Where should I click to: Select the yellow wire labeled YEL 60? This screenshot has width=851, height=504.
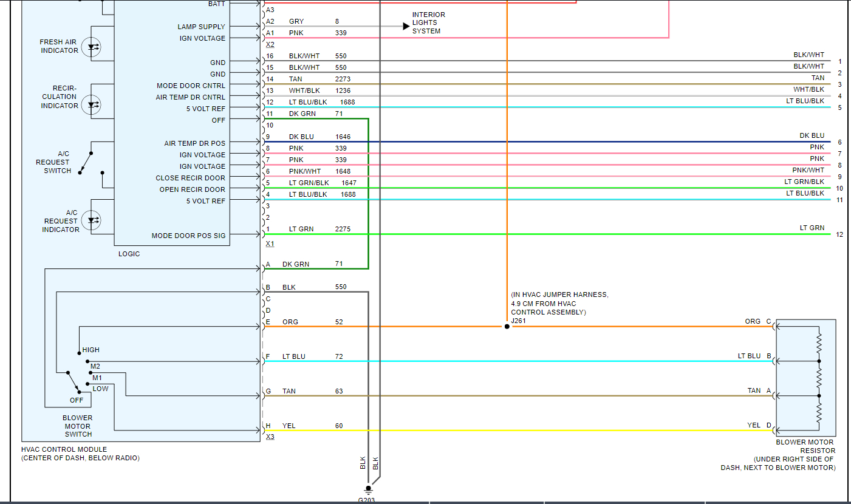[x=486, y=431]
